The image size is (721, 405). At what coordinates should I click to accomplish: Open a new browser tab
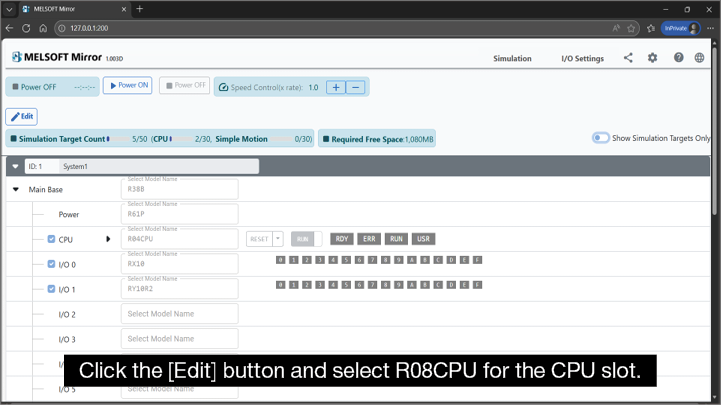[x=140, y=9]
